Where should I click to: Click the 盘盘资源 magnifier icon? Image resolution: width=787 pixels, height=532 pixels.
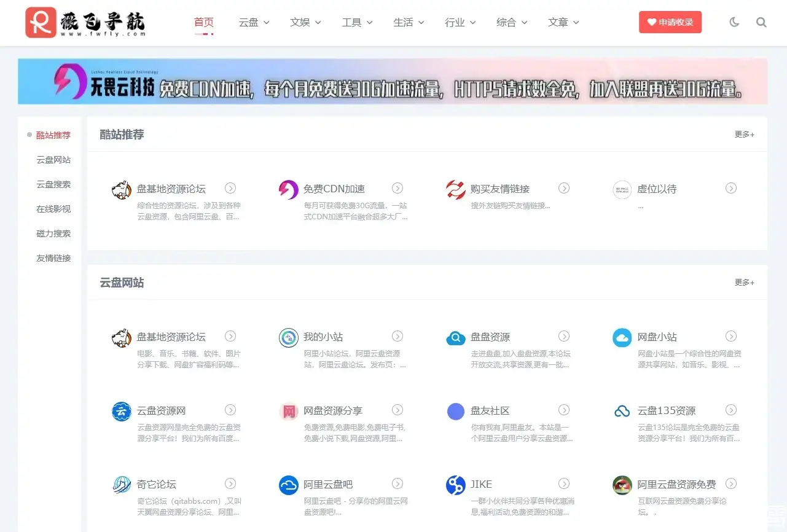click(455, 337)
